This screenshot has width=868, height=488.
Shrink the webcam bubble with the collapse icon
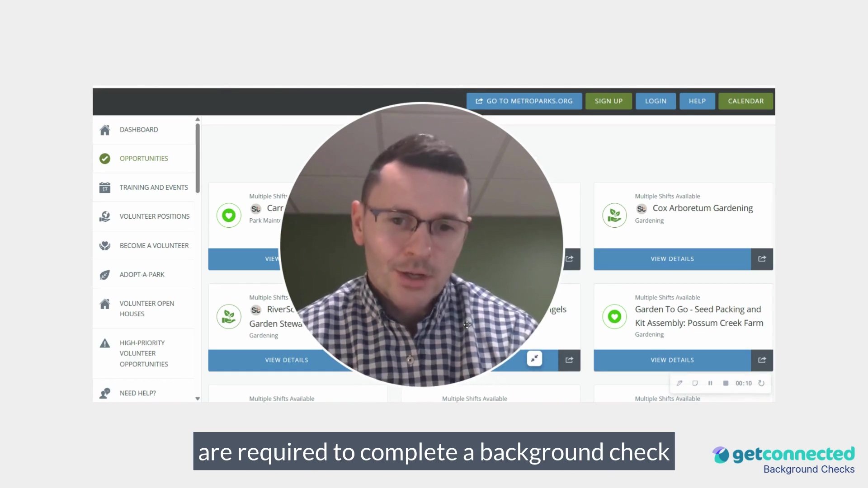(x=534, y=359)
